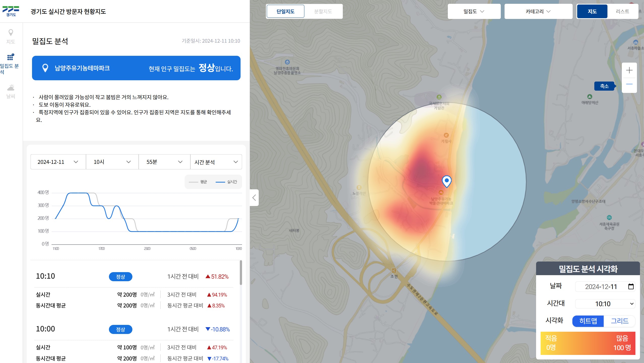Image resolution: width=644 pixels, height=363 pixels.
Task: Switch visualization to 히트맵
Action: 588,321
